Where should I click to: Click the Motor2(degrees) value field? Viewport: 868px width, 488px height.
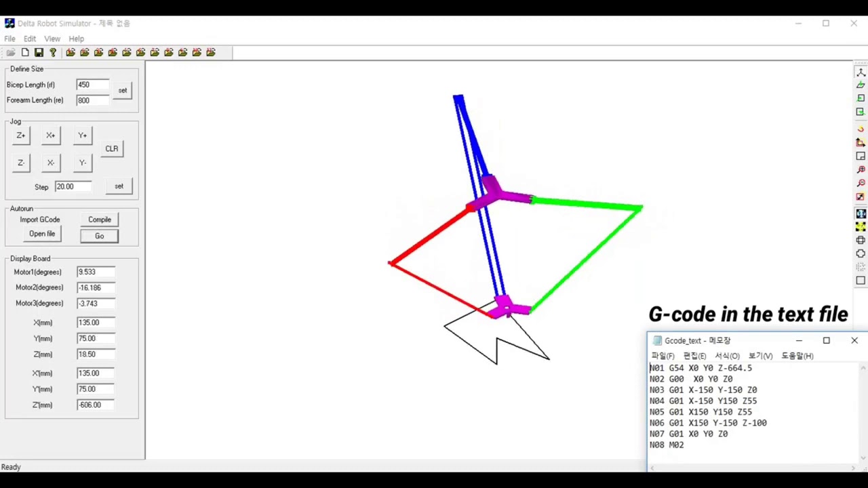[x=96, y=287]
